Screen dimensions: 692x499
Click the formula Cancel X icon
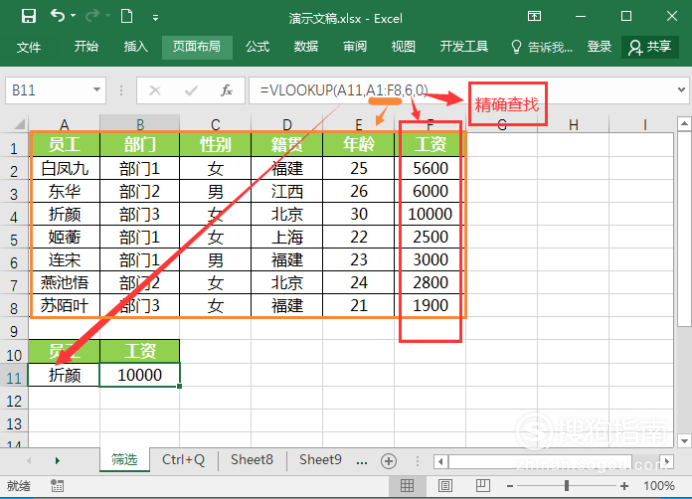155,91
